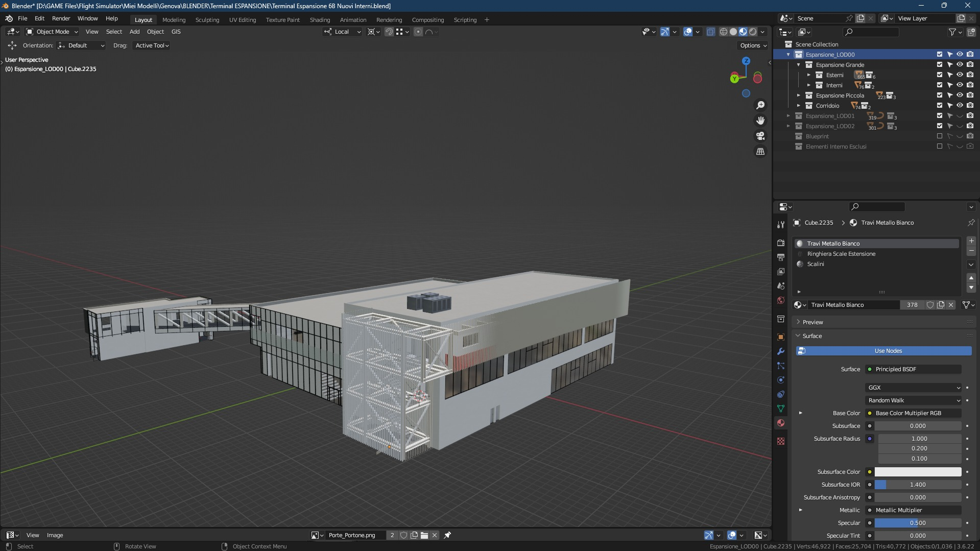This screenshot has height=551, width=980.
Task: Open the Tool properties tab (wrench and screwdriver)
Action: (x=780, y=225)
